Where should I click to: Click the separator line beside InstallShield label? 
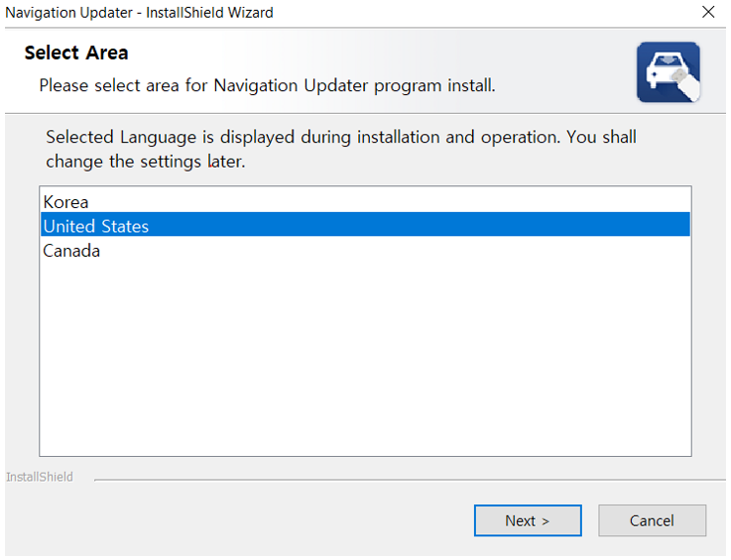point(410,479)
